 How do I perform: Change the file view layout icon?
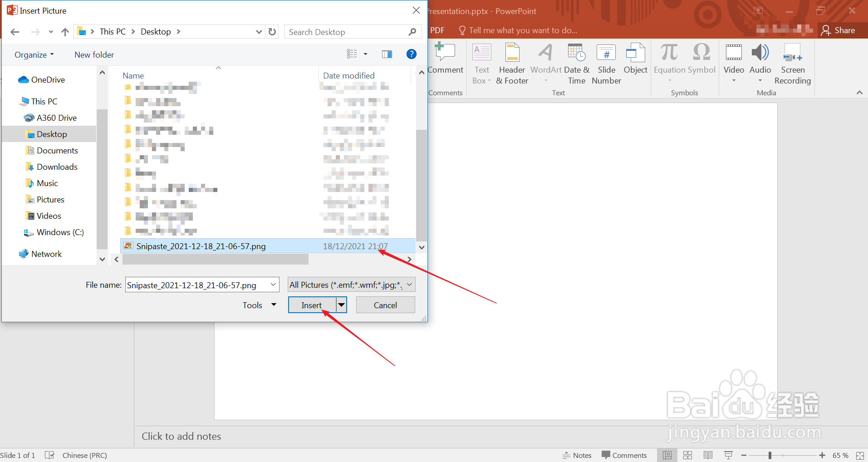pos(352,54)
